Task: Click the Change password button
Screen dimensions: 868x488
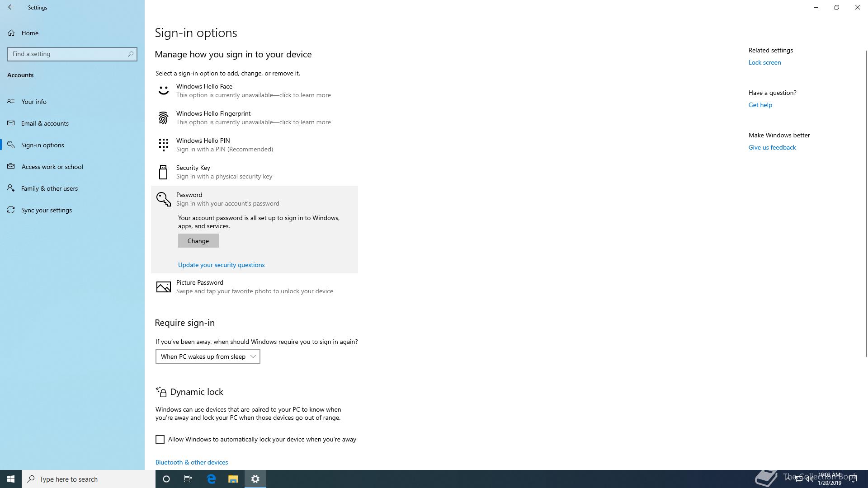Action: click(198, 241)
